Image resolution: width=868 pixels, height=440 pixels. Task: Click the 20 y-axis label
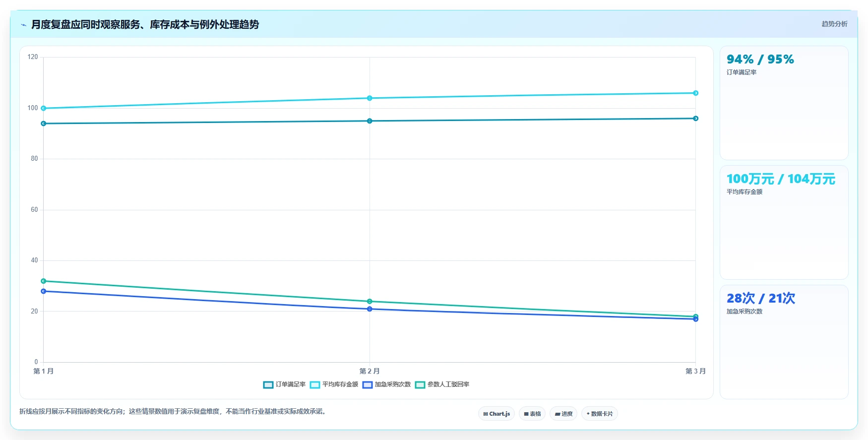[x=34, y=312]
